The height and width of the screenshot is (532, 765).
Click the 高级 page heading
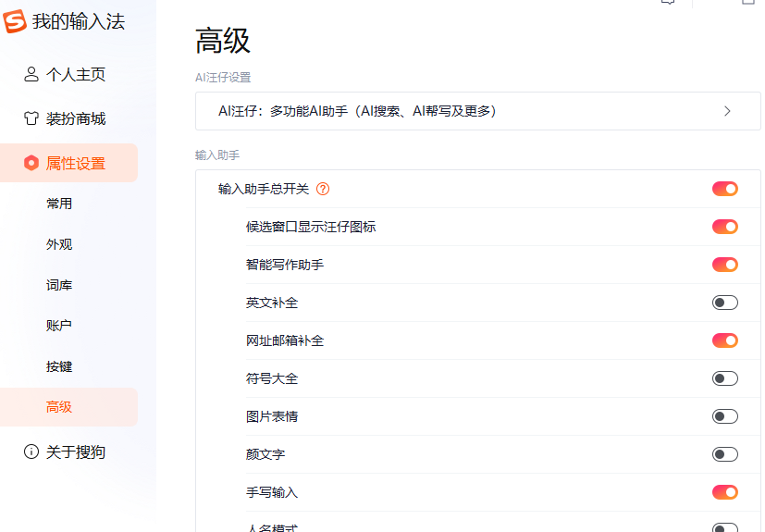coord(223,41)
